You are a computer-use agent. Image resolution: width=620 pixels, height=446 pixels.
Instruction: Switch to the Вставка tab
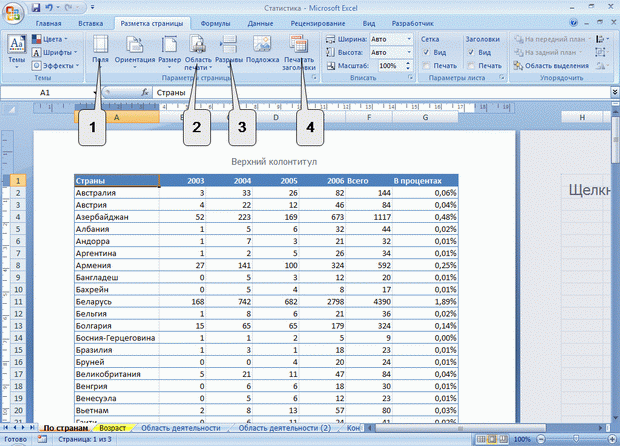(x=91, y=23)
